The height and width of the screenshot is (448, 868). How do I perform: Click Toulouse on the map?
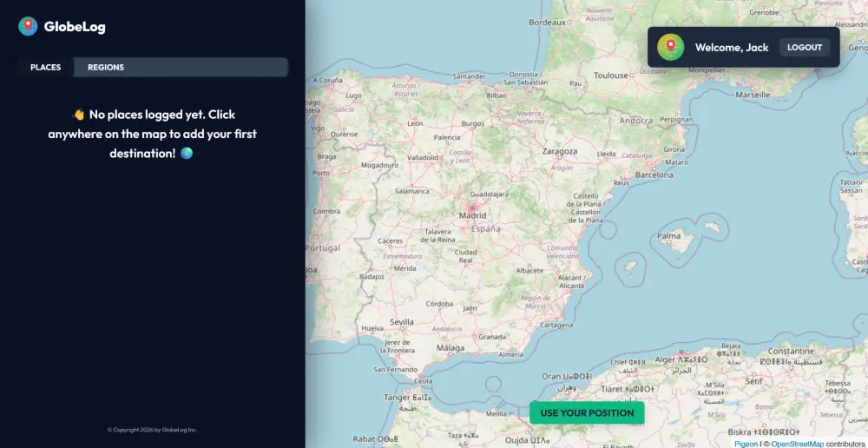coord(611,75)
